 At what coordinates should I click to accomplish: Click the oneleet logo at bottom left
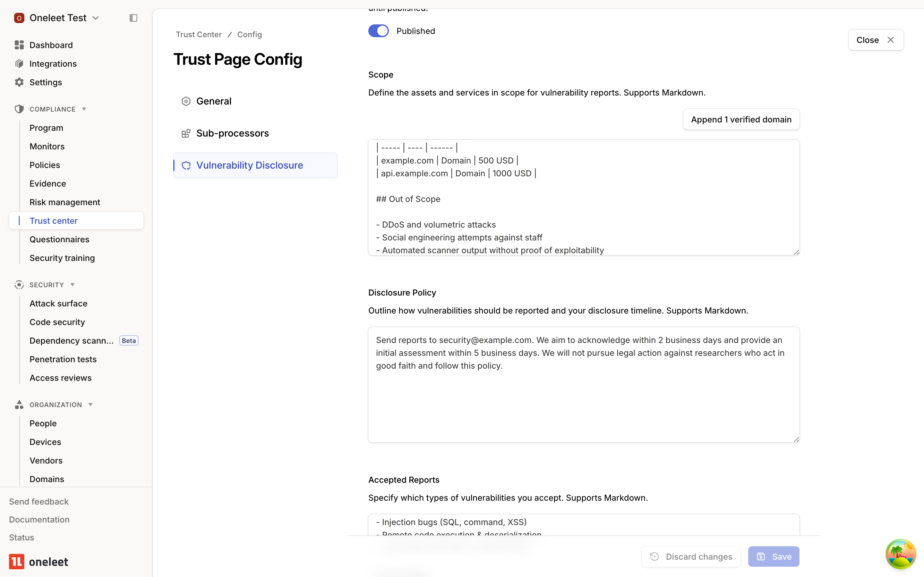[x=17, y=561]
